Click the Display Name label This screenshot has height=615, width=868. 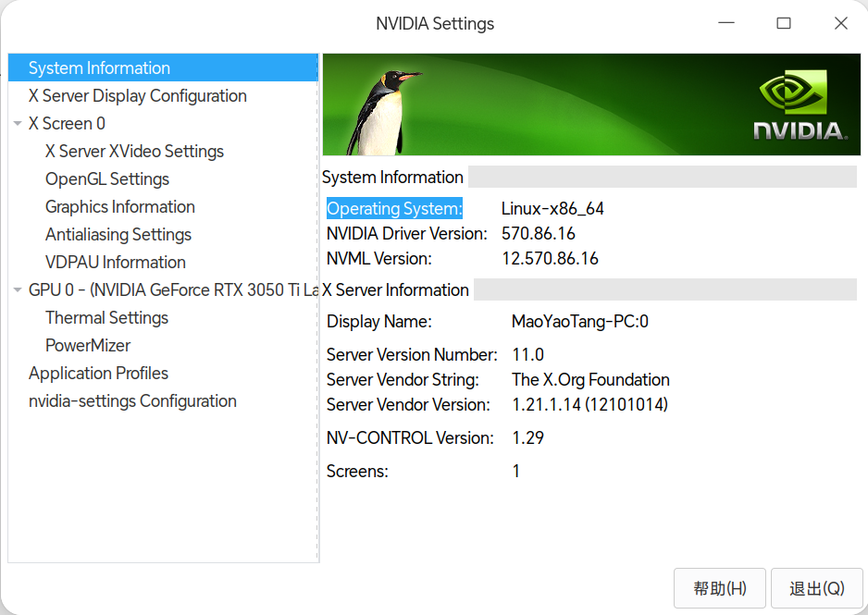[379, 321]
